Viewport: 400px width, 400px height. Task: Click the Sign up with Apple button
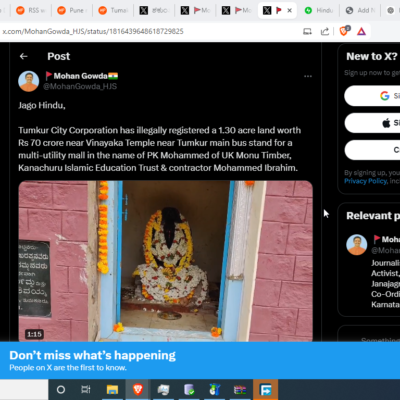pyautogui.click(x=372, y=123)
